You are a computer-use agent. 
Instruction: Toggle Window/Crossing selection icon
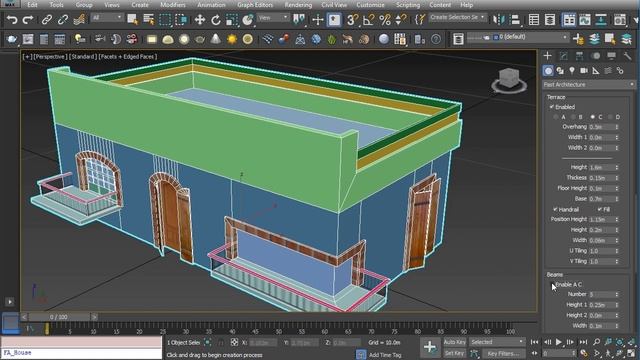pyautogui.click(x=181, y=19)
